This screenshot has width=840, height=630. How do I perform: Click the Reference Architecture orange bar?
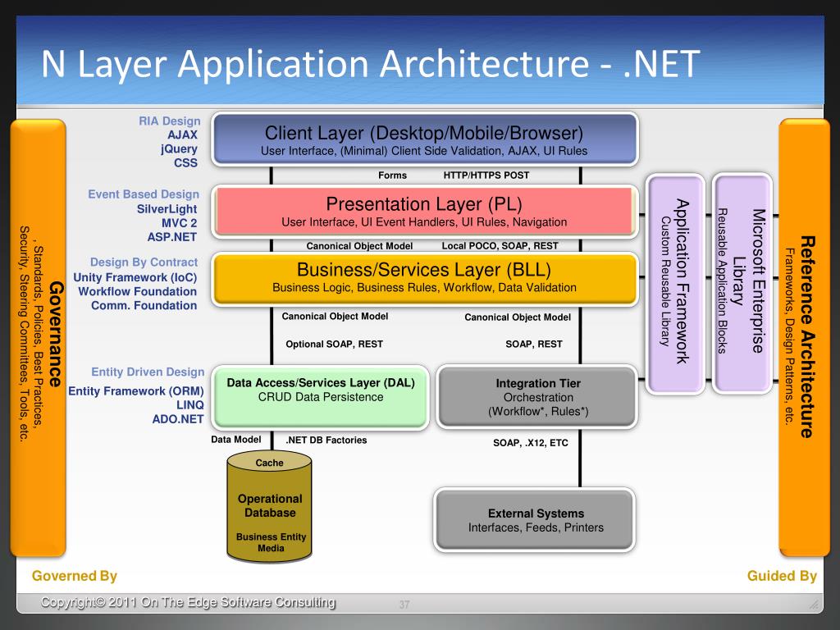[x=804, y=338]
